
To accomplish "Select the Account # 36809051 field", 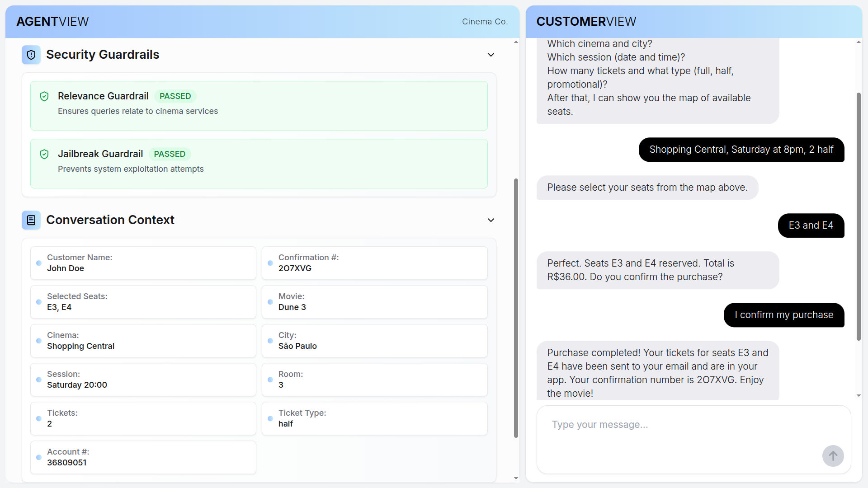I will pyautogui.click(x=143, y=457).
